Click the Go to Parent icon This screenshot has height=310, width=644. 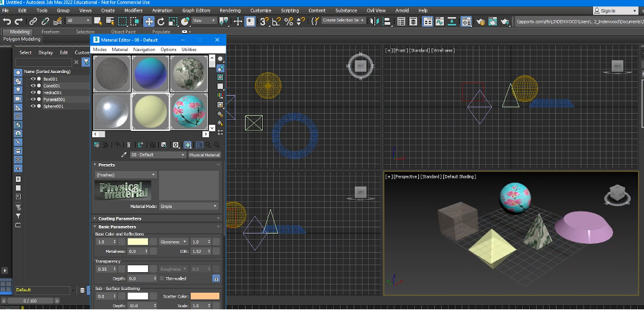(208, 145)
